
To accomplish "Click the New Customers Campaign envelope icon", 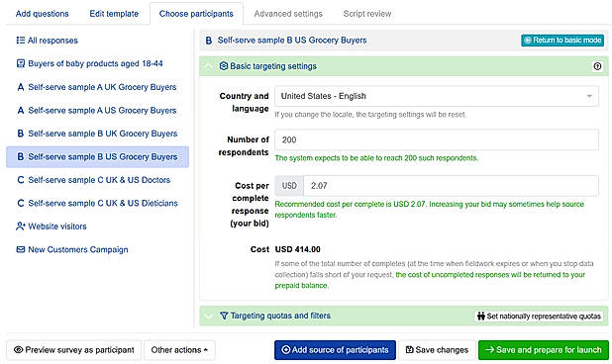I will [x=21, y=250].
